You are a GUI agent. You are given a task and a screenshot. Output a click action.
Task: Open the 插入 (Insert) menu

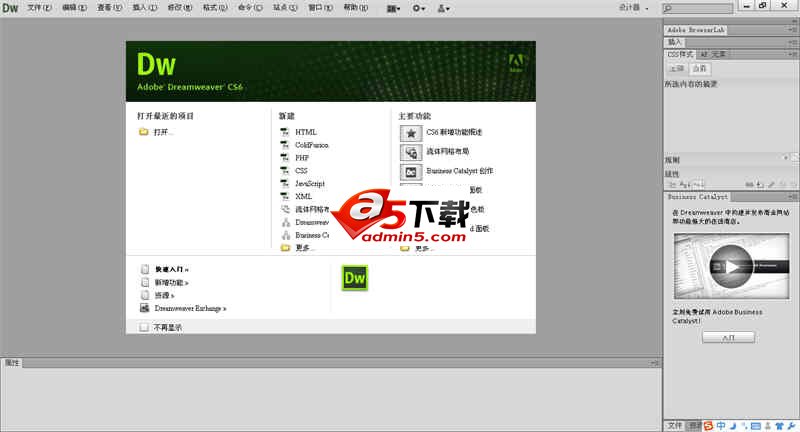tap(145, 8)
